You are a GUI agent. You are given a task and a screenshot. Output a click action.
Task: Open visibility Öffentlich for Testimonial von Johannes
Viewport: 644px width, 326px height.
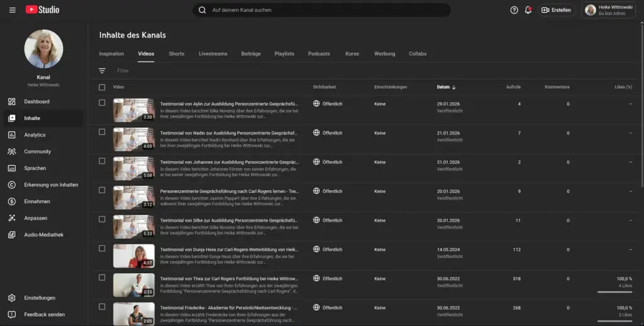[x=328, y=162]
